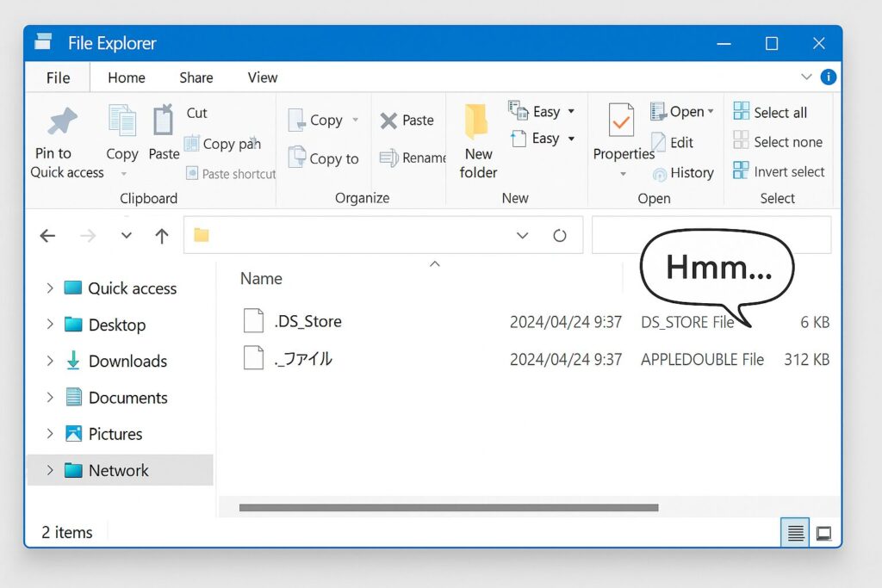Image resolution: width=882 pixels, height=588 pixels.
Task: Click the Pin to Quick access icon
Action: tap(62, 122)
